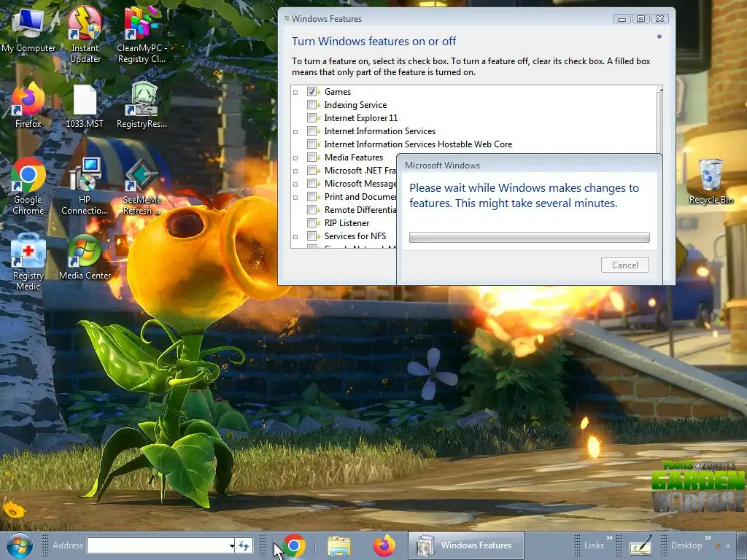Open File Explorer from the taskbar

coord(338,545)
